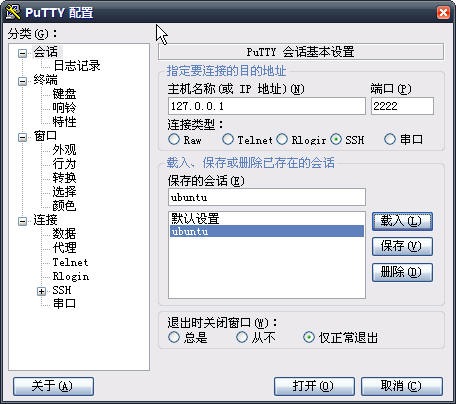The width and height of the screenshot is (456, 404).
Task: Collapse the 窗口 tree node
Action: click(x=22, y=137)
